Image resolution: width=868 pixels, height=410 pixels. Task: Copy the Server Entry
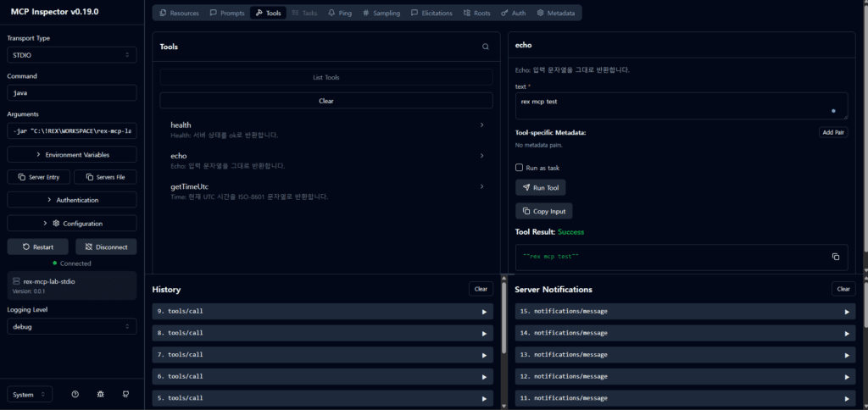[x=39, y=177]
